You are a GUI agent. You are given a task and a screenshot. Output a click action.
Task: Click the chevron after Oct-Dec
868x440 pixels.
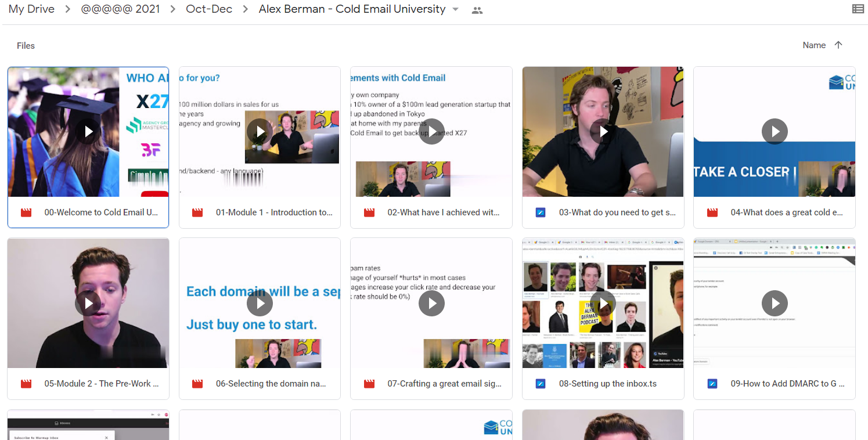click(246, 9)
